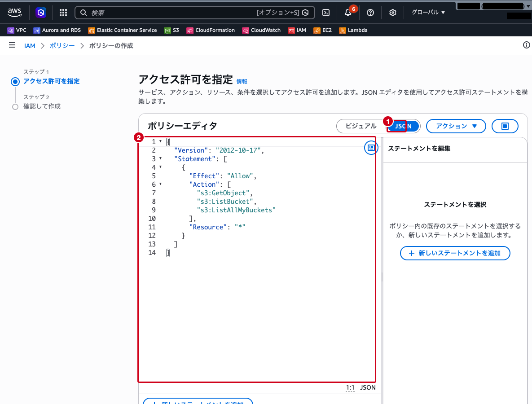Toggle the hamburger side navigation menu
532x404 pixels.
(x=12, y=45)
